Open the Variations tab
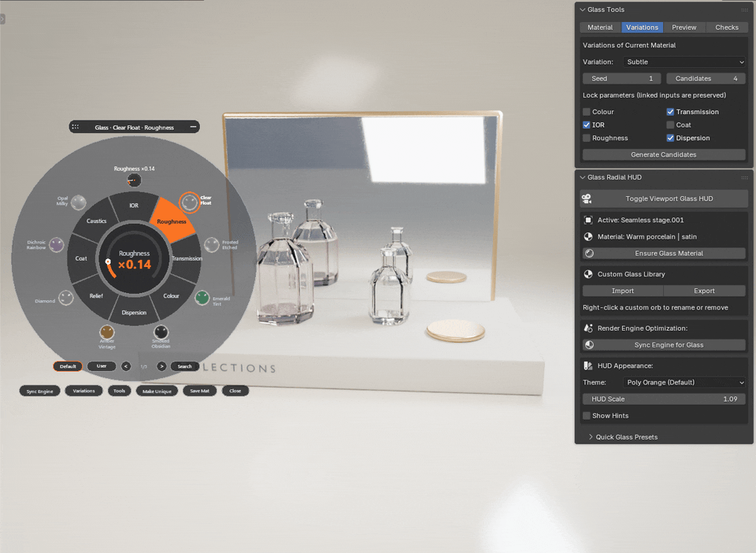The height and width of the screenshot is (553, 756). pyautogui.click(x=642, y=28)
